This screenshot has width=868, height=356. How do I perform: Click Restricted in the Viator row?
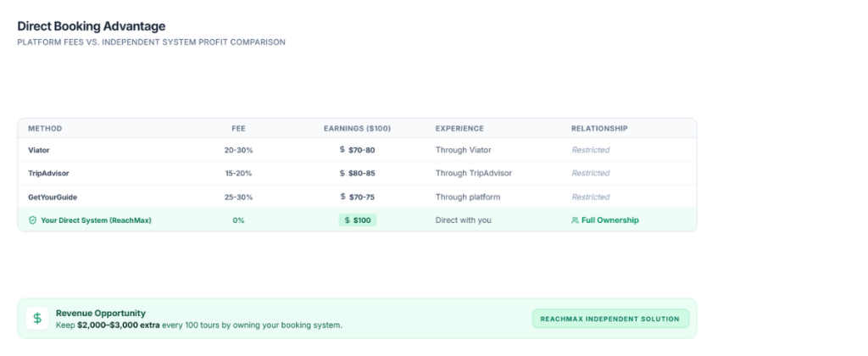pyautogui.click(x=591, y=150)
